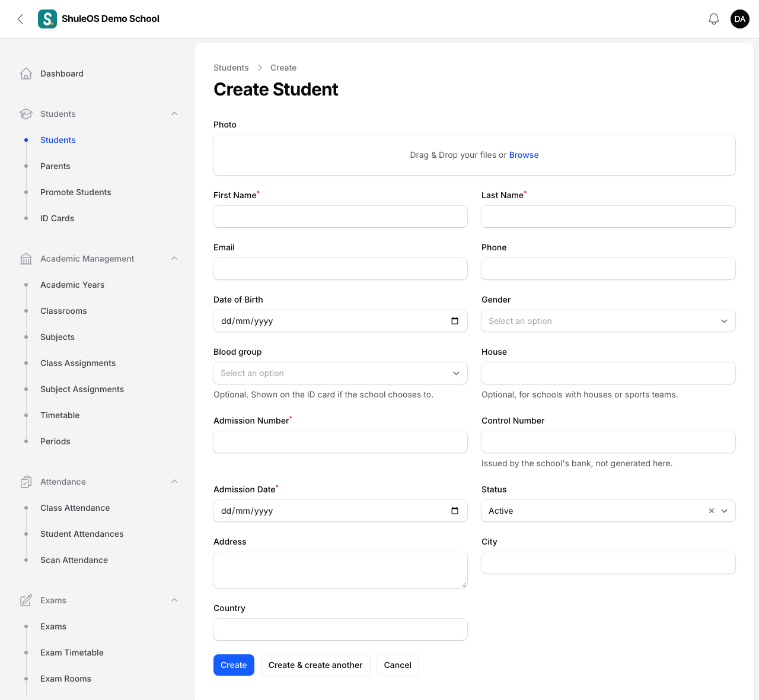Go to Parents in sidebar
This screenshot has height=700, width=759.
(55, 166)
